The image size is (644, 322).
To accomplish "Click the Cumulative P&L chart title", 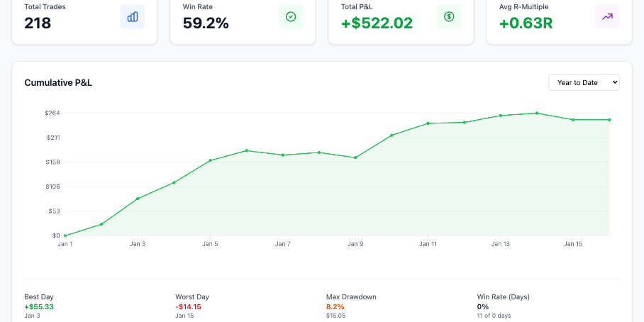I will coord(58,82).
